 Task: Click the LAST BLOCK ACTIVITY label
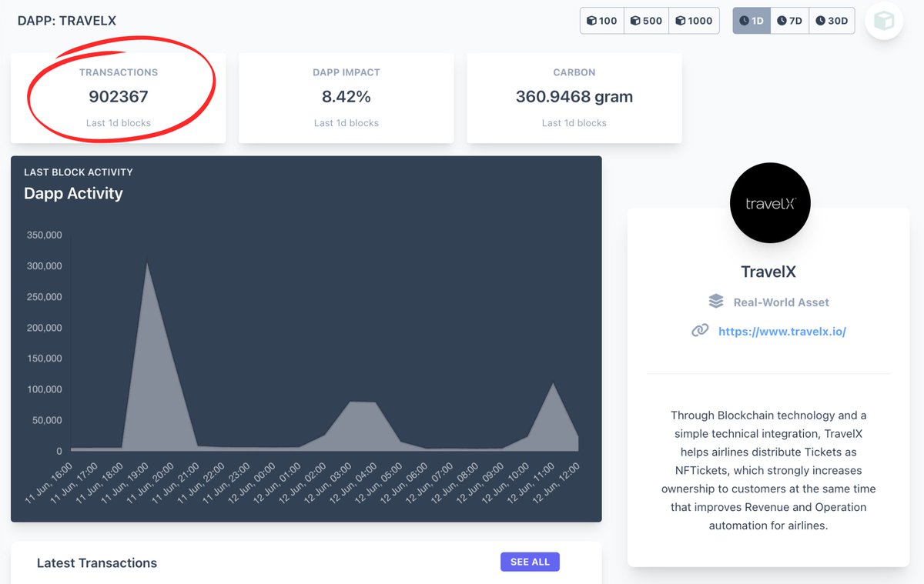coord(79,172)
